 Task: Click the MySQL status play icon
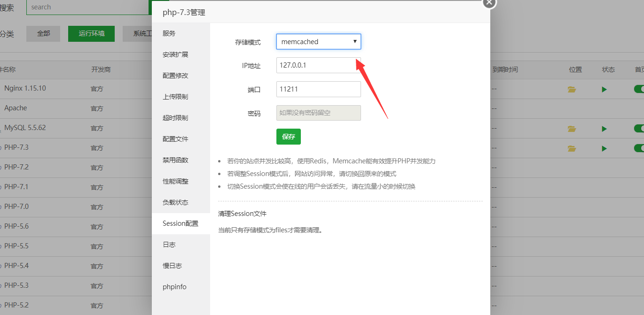(x=605, y=129)
